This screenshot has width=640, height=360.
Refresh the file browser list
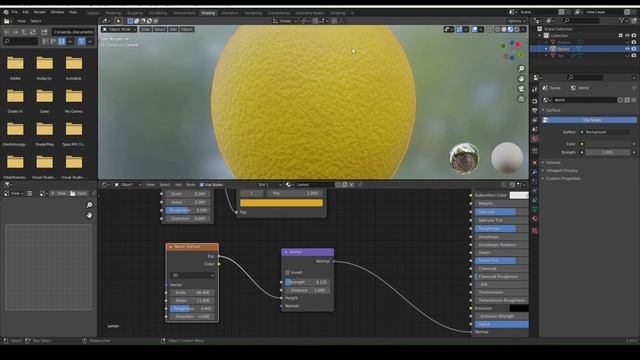coord(33,32)
